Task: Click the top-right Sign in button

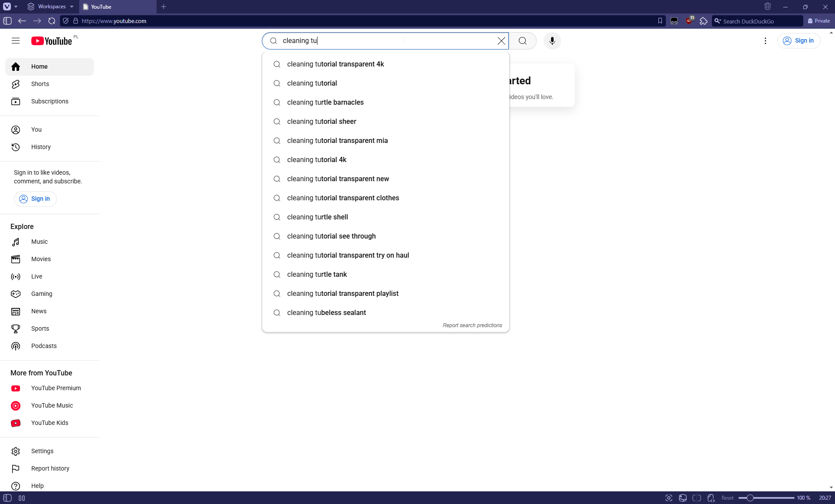Action: point(798,41)
